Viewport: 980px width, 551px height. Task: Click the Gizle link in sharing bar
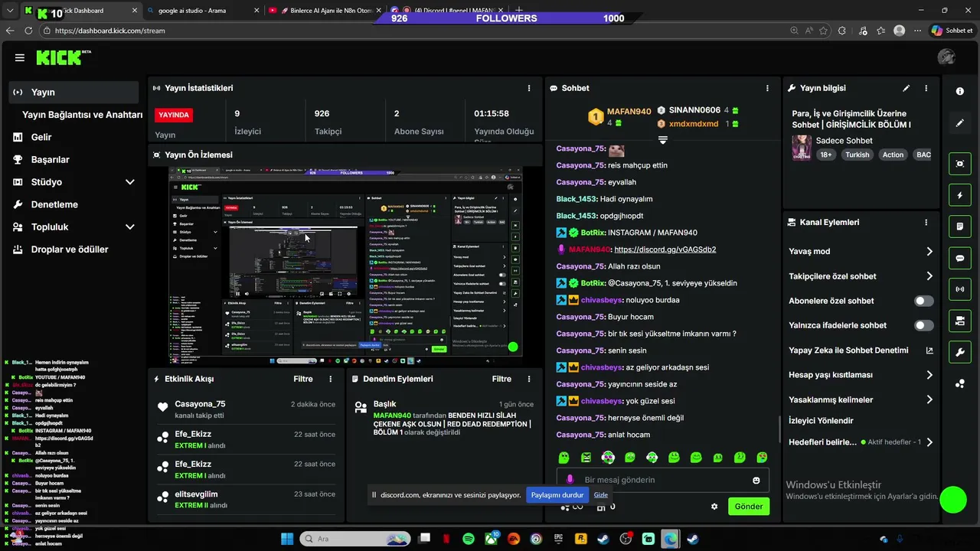[601, 495]
